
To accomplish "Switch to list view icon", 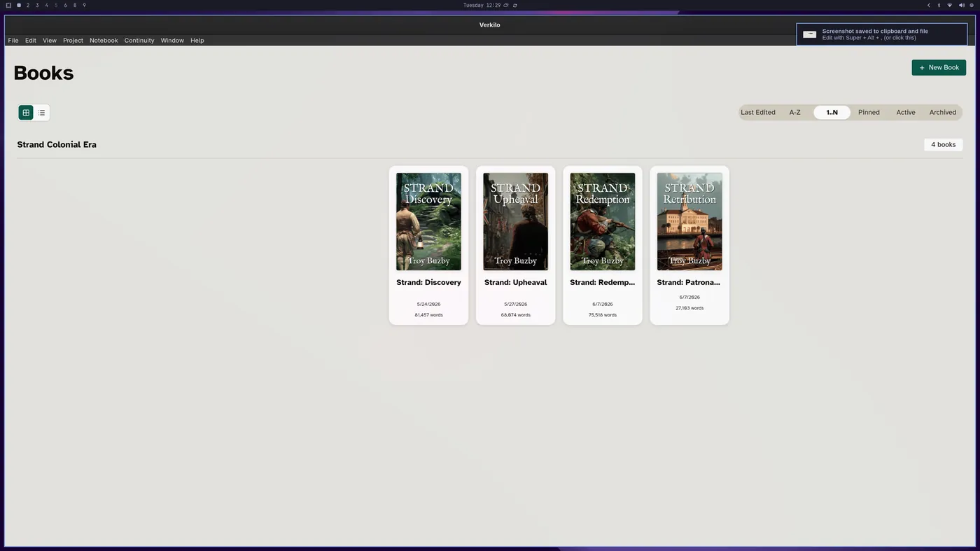I will tap(42, 113).
